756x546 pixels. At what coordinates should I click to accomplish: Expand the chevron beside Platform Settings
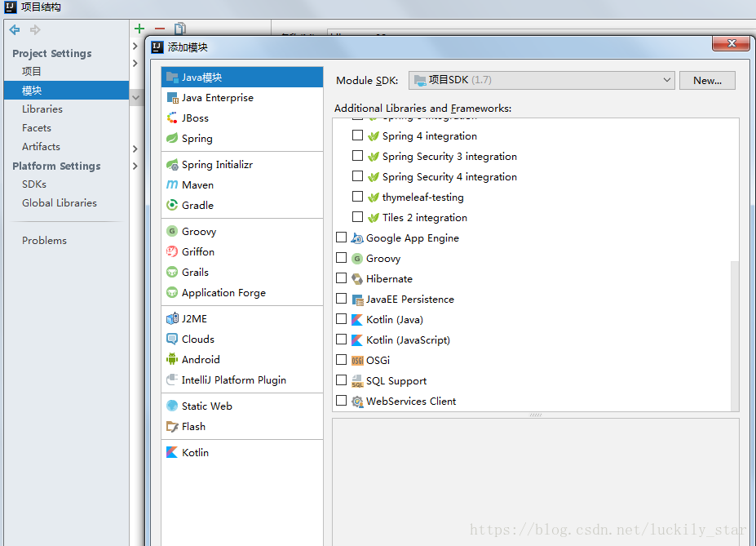(135, 166)
